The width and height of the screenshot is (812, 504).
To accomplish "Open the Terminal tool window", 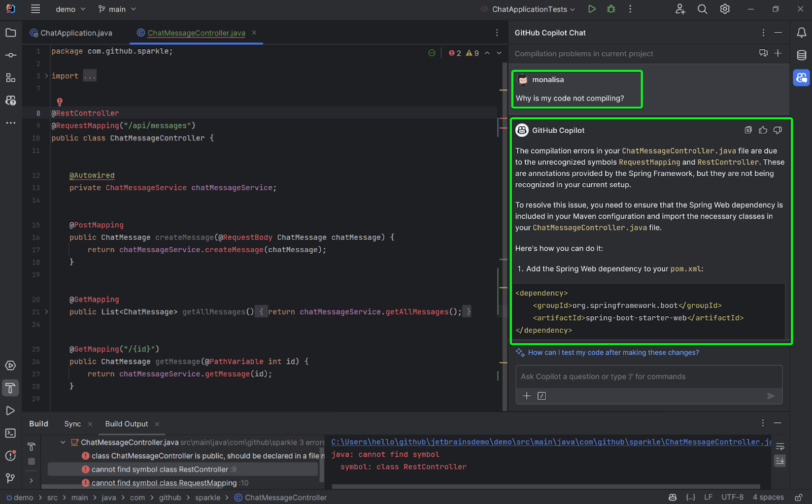I will [x=11, y=433].
